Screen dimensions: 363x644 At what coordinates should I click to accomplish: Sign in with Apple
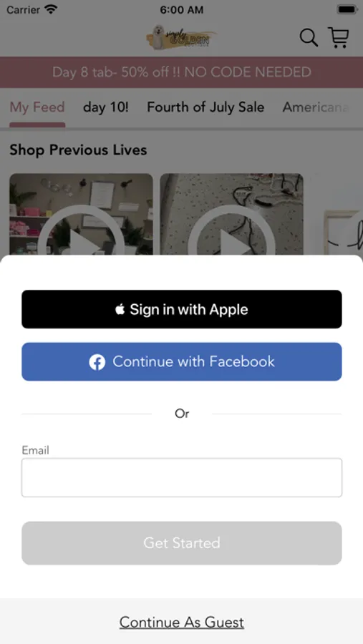tap(182, 309)
